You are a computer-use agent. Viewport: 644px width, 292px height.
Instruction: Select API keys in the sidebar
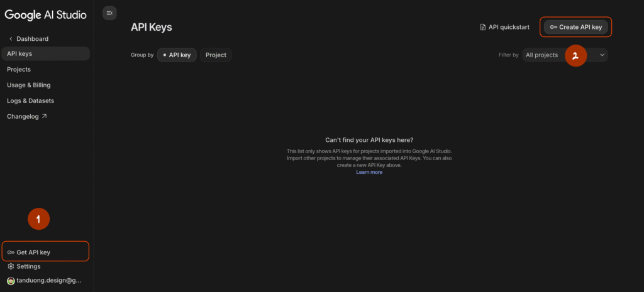pyautogui.click(x=19, y=54)
